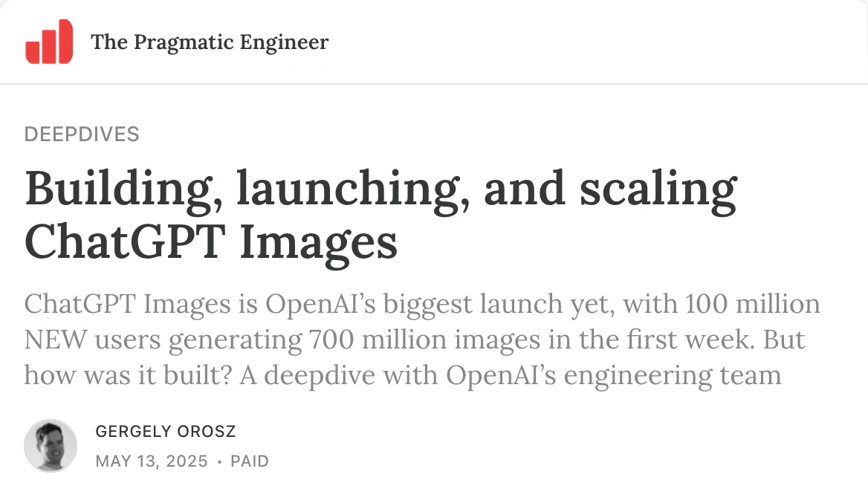868x483 pixels.
Task: Click the red bar-chart Pragmatic Engineer logo
Action: (49, 42)
